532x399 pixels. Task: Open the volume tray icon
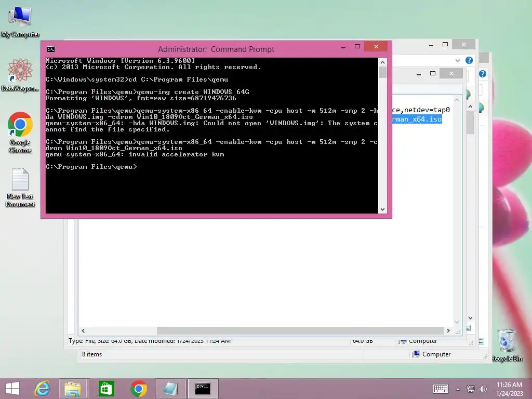click(483, 389)
